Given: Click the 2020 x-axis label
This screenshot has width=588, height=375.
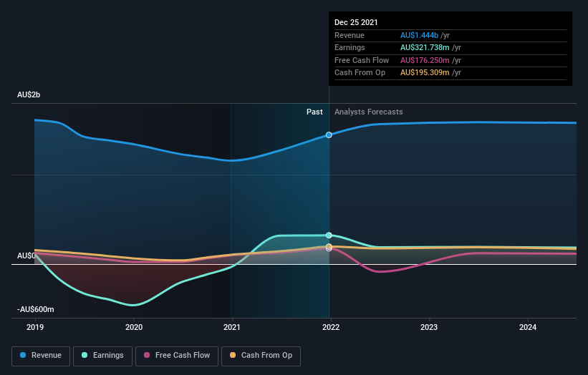Looking at the screenshot, I should (134, 327).
